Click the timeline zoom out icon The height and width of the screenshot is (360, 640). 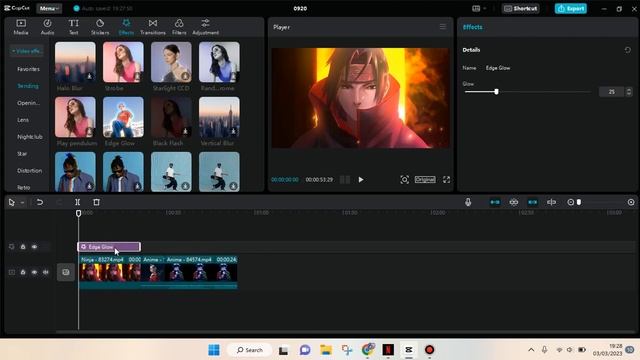click(x=571, y=202)
